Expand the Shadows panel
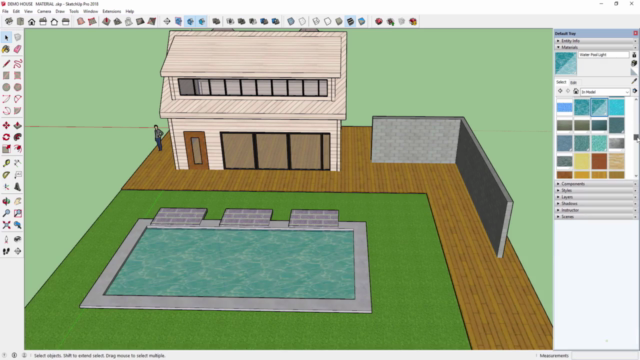Image resolution: width=640 pixels, height=360 pixels. (x=596, y=203)
